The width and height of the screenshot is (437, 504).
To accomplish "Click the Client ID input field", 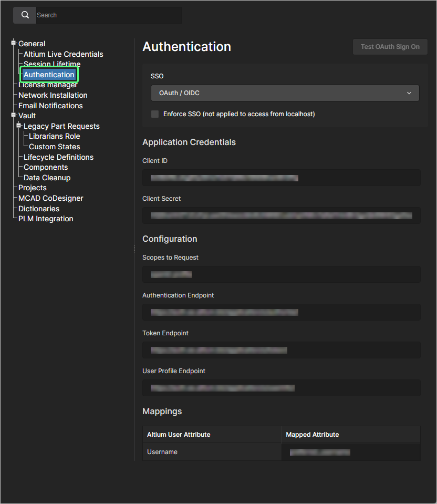I will point(282,178).
